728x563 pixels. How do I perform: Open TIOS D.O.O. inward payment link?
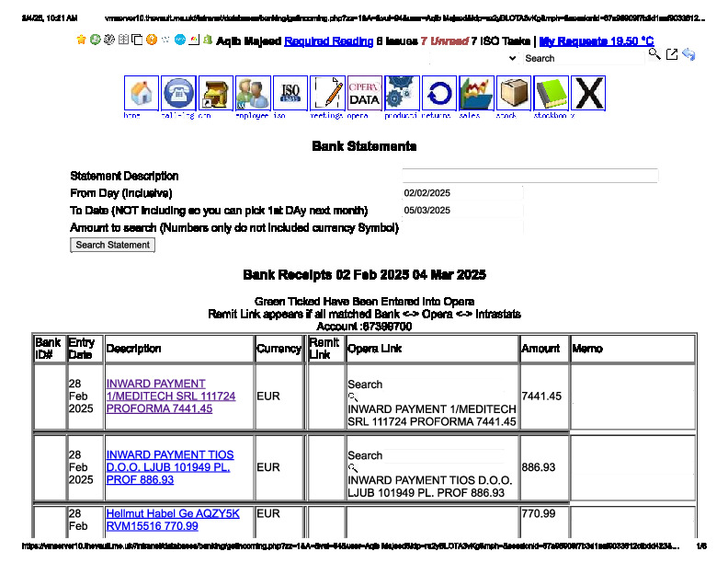coord(170,467)
